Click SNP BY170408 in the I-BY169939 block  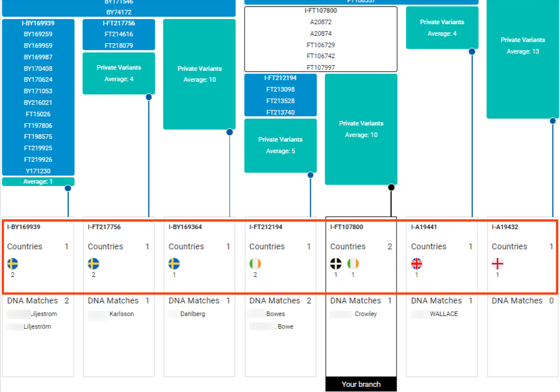[38, 68]
